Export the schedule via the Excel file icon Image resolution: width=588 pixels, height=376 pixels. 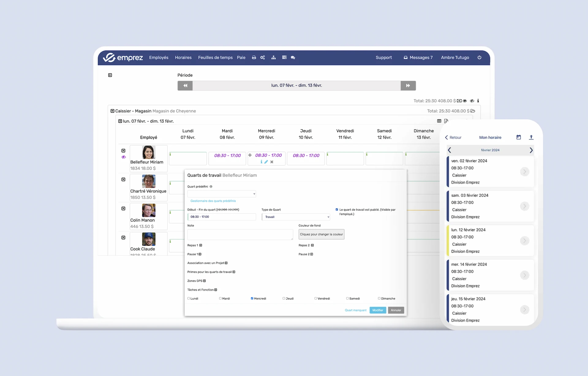pos(446,121)
